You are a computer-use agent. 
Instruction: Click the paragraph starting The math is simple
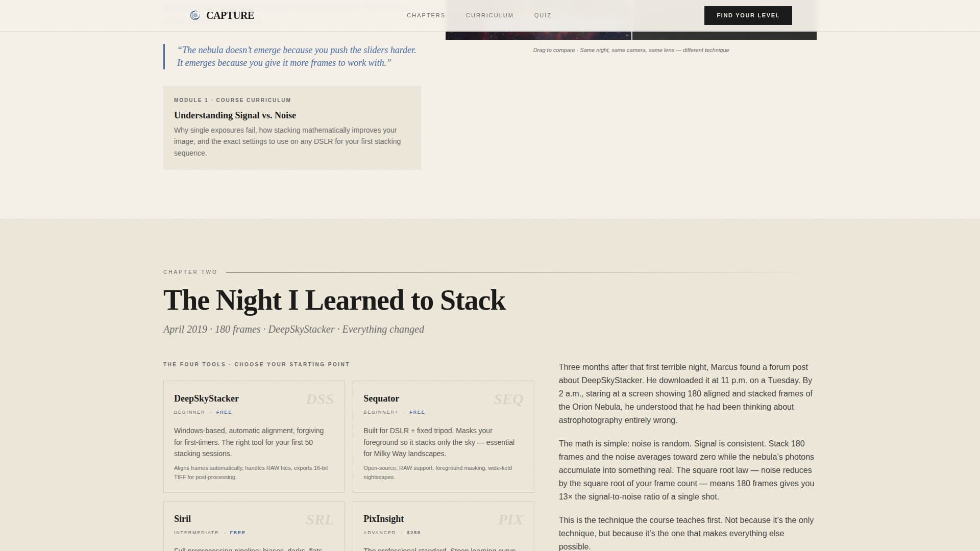coord(687,470)
